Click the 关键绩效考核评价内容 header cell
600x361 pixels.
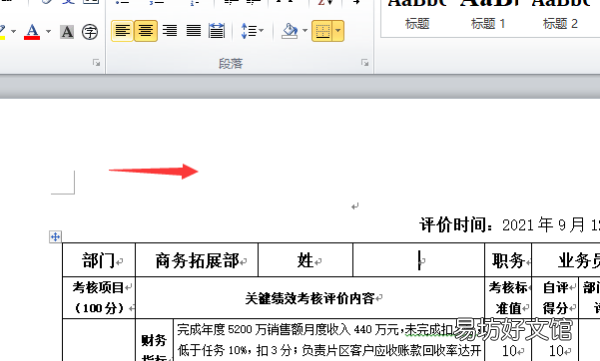click(310, 297)
